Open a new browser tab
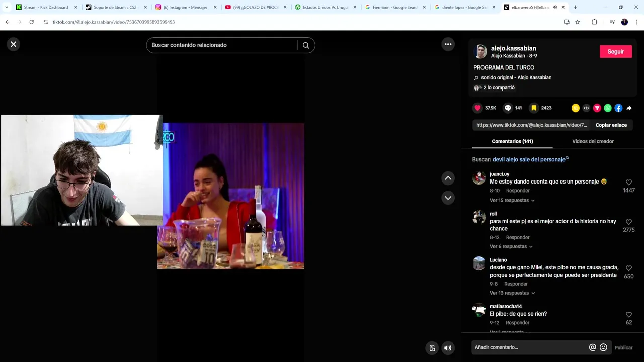The height and width of the screenshot is (362, 644). pyautogui.click(x=575, y=7)
